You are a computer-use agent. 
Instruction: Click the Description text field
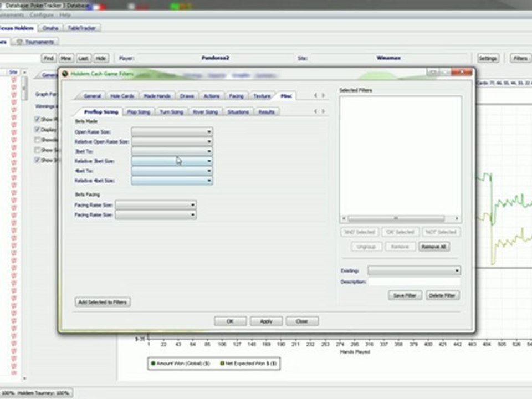414,282
